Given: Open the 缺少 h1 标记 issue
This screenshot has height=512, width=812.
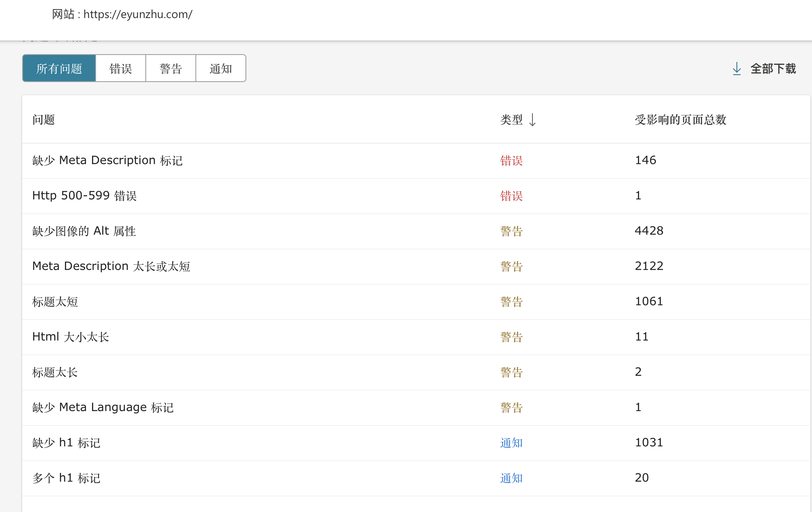Looking at the screenshot, I should [x=66, y=443].
